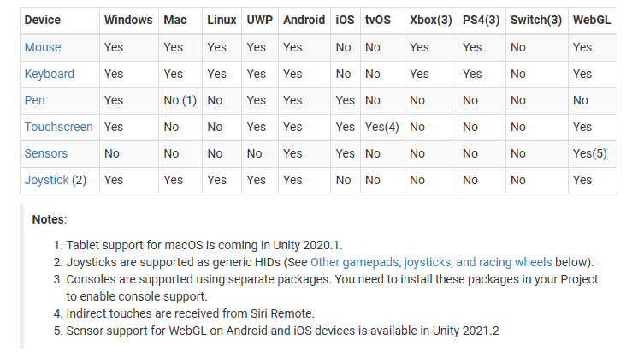Image resolution: width=644 pixels, height=352 pixels.
Task: Click the Windows column header
Action: click(128, 20)
